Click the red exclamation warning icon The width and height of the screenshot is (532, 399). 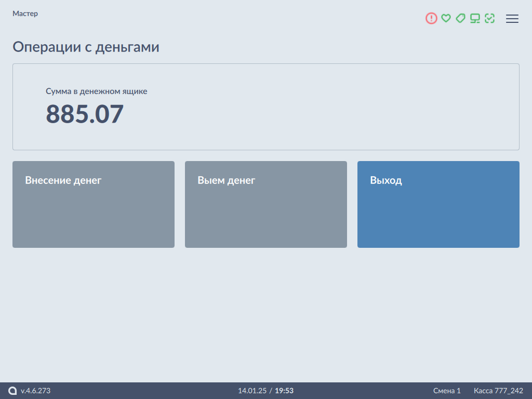431,19
